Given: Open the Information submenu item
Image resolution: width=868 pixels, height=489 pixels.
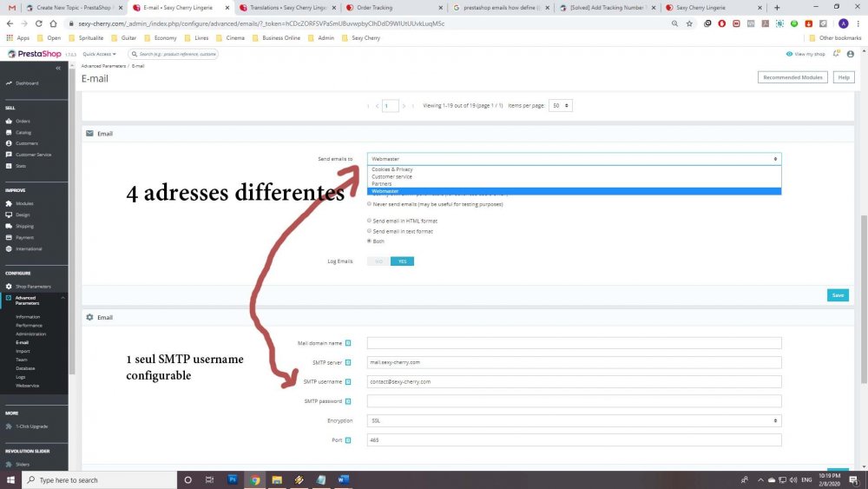Looking at the screenshot, I should (x=28, y=317).
